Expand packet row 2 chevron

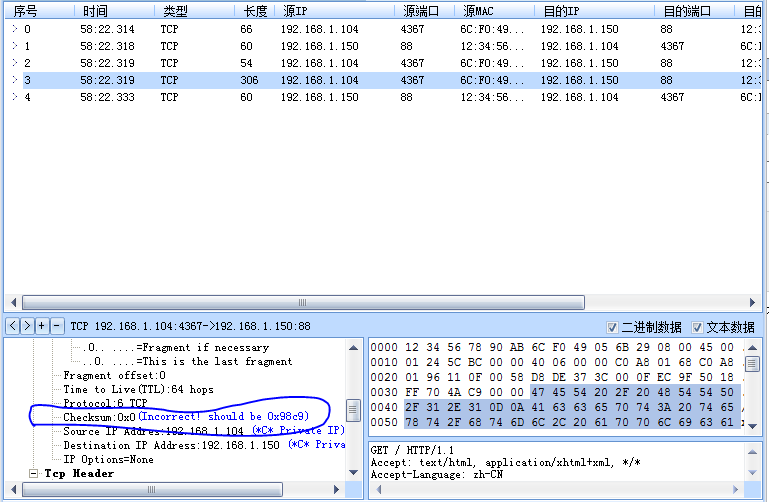pos(15,63)
